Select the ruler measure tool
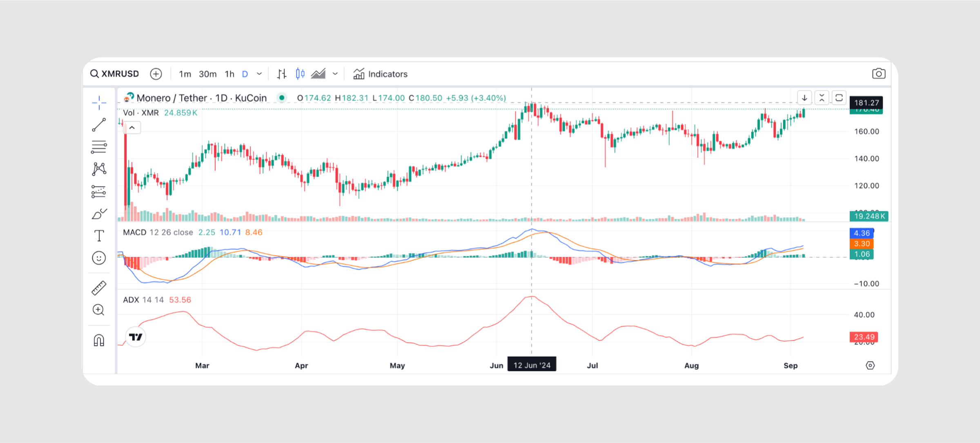This screenshot has width=980, height=443. [99, 288]
